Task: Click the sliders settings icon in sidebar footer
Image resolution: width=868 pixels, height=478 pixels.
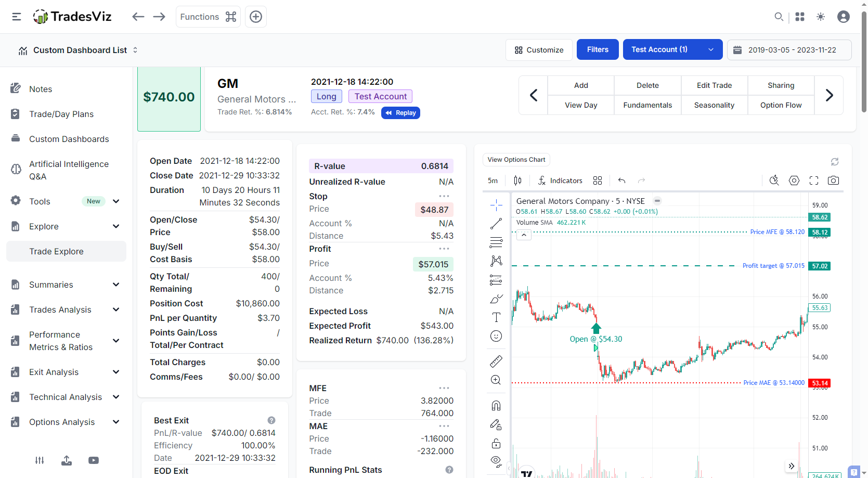Action: coord(40,460)
